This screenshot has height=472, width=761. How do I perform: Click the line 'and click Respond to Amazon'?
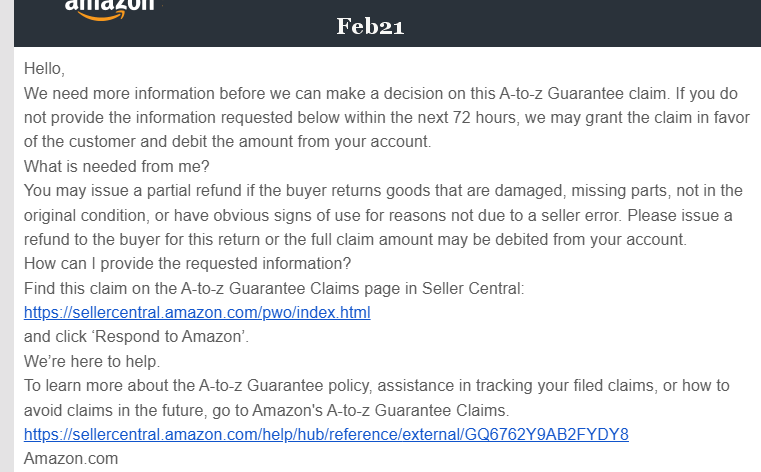tap(136, 337)
